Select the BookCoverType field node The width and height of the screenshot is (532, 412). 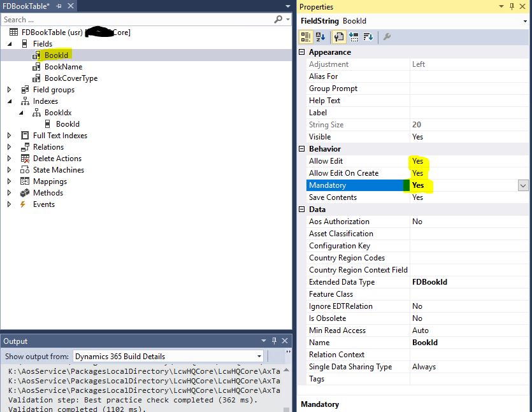tap(70, 78)
